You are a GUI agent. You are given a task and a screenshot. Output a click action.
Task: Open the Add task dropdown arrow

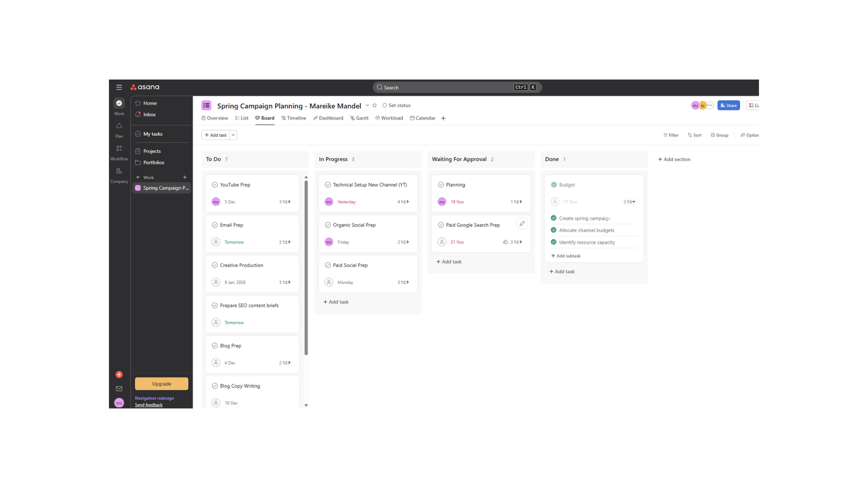(233, 135)
